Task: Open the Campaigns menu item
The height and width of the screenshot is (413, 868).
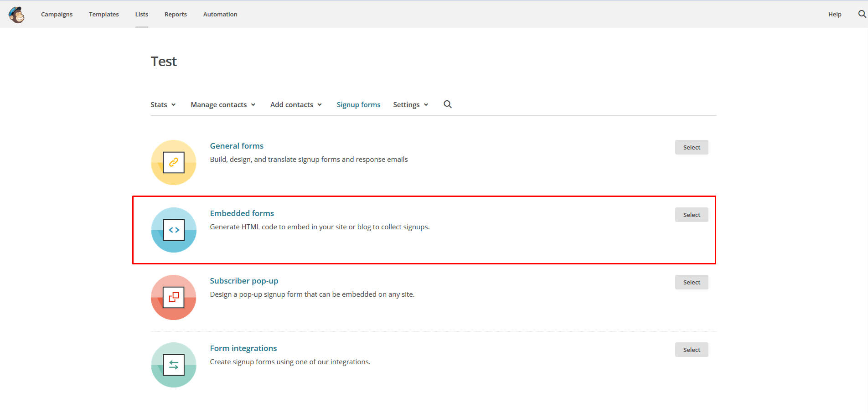Action: (57, 14)
